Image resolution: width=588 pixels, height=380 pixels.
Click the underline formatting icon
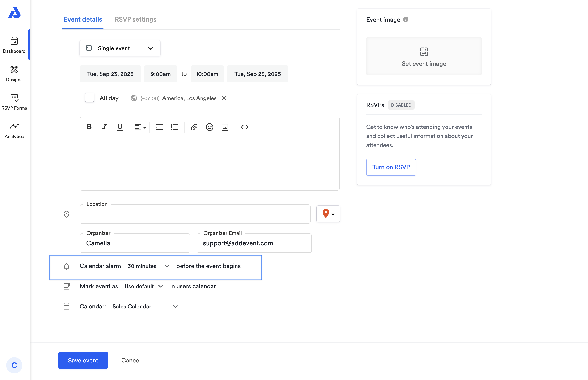click(120, 127)
